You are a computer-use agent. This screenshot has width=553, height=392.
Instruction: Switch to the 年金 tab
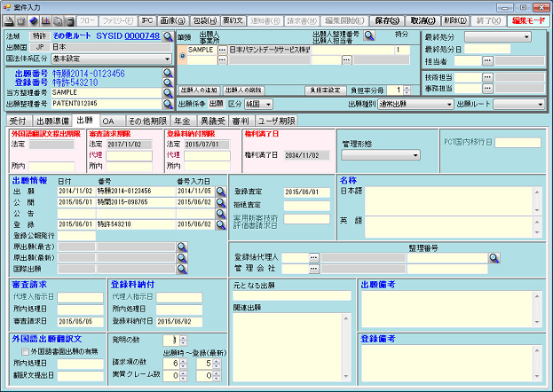click(x=184, y=121)
